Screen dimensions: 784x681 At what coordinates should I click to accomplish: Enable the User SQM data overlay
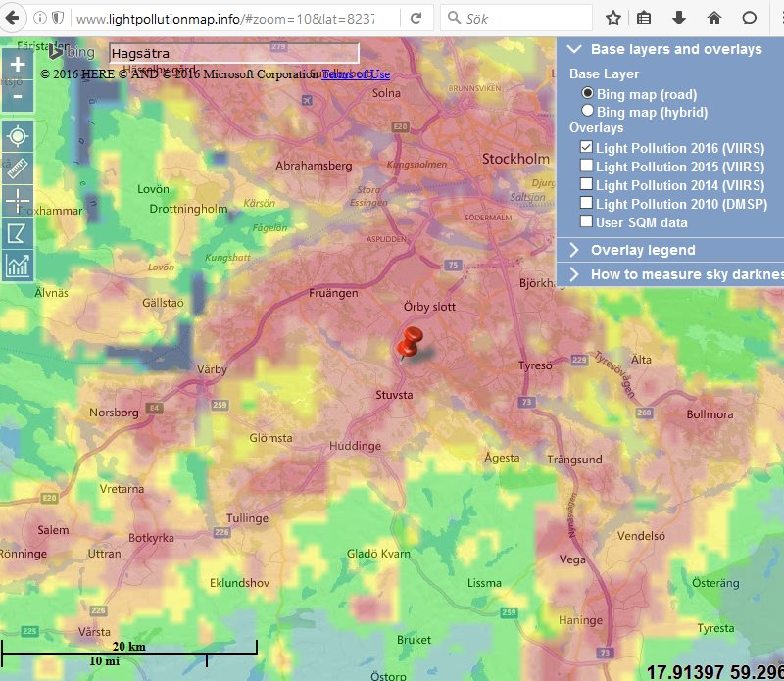coord(586,222)
